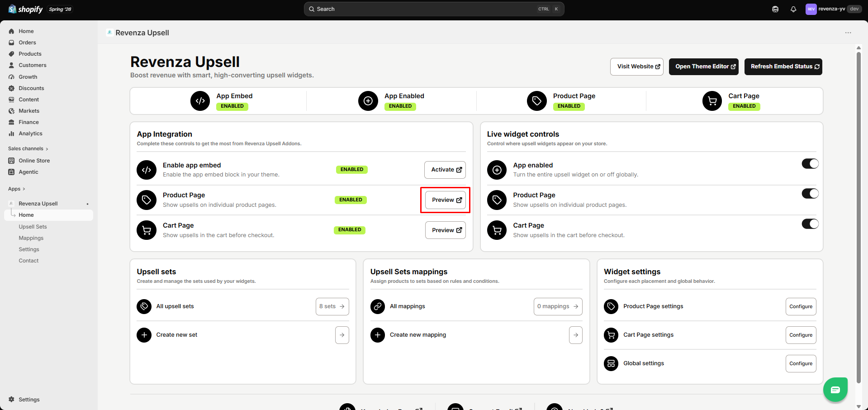Click the Product Page settings tag icon
This screenshot has height=410, width=868.
coord(611,306)
